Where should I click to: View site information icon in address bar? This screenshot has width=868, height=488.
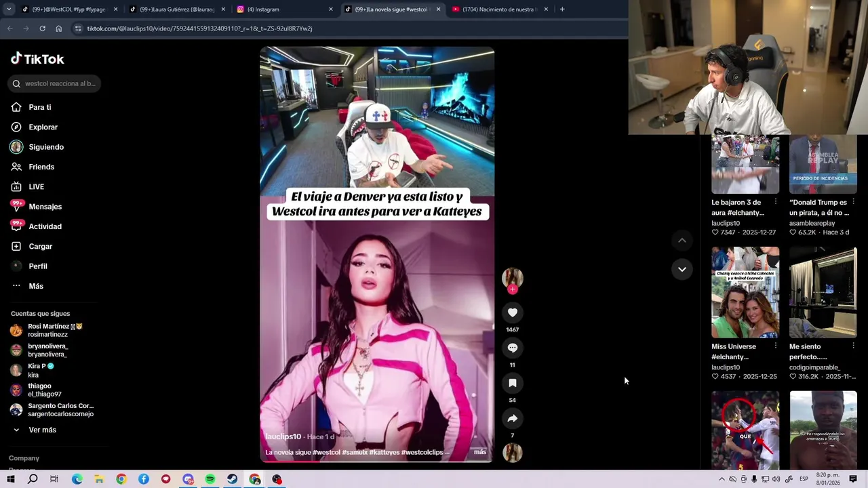point(78,28)
